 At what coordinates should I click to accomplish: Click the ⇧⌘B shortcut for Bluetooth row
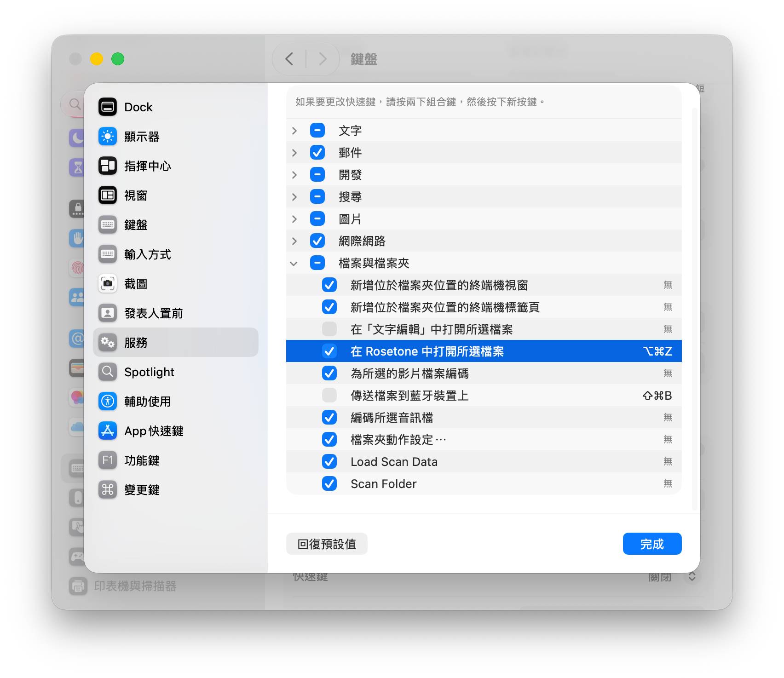point(657,396)
